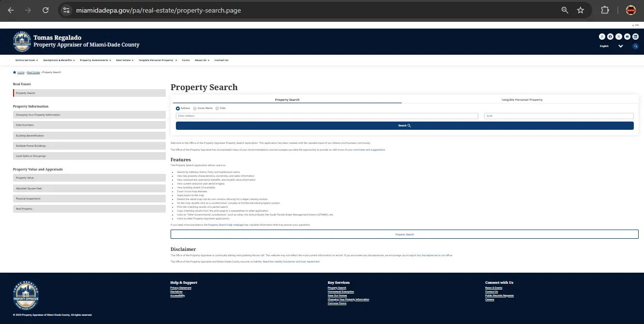Click the Enter Address input field

coord(327,116)
